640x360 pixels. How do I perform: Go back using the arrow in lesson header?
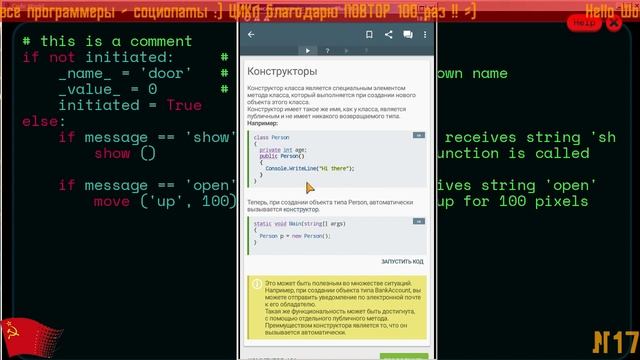coord(251,35)
